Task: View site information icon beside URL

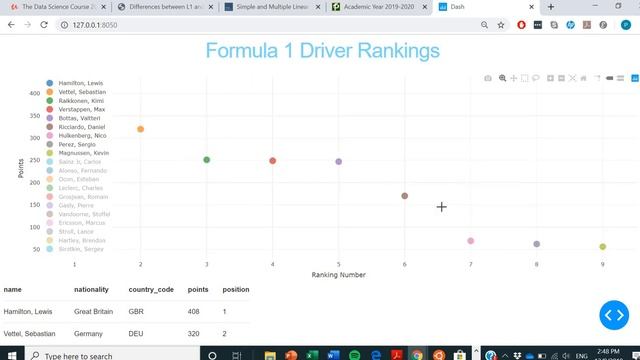Action: point(64,25)
